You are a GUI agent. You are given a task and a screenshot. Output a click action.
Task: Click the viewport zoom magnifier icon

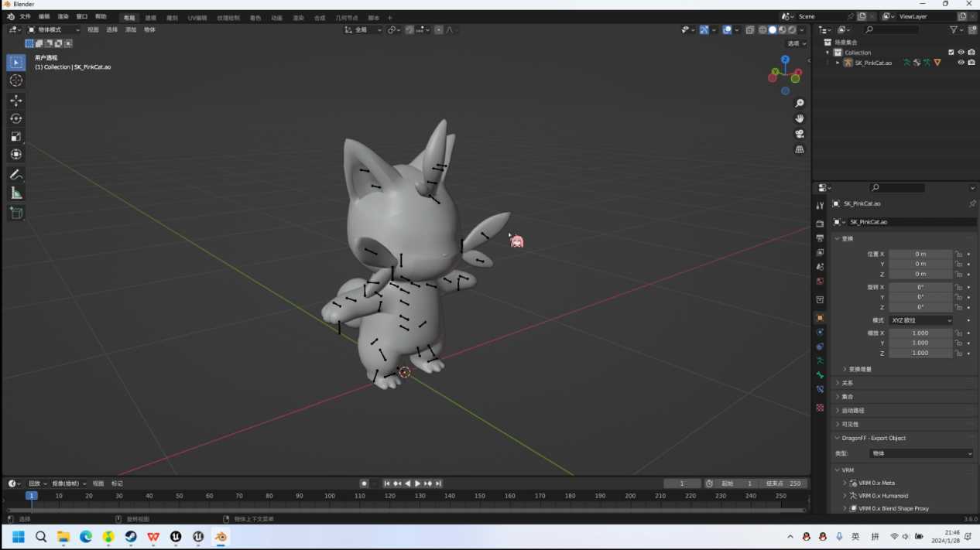pos(800,103)
